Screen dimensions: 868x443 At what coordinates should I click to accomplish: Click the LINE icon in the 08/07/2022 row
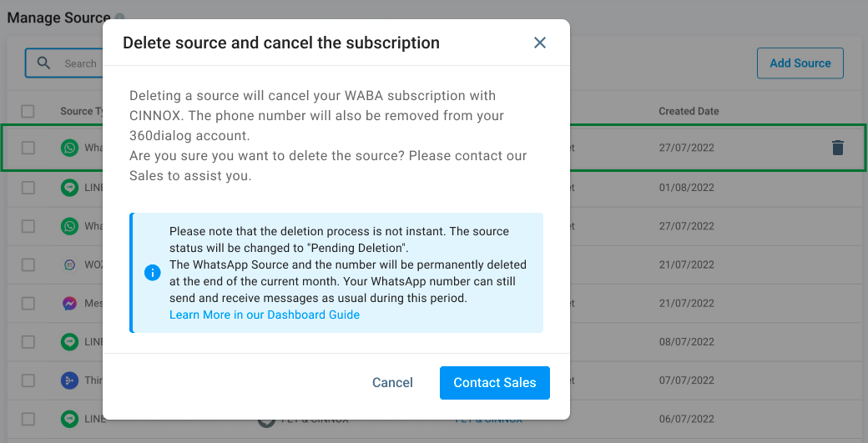(69, 341)
